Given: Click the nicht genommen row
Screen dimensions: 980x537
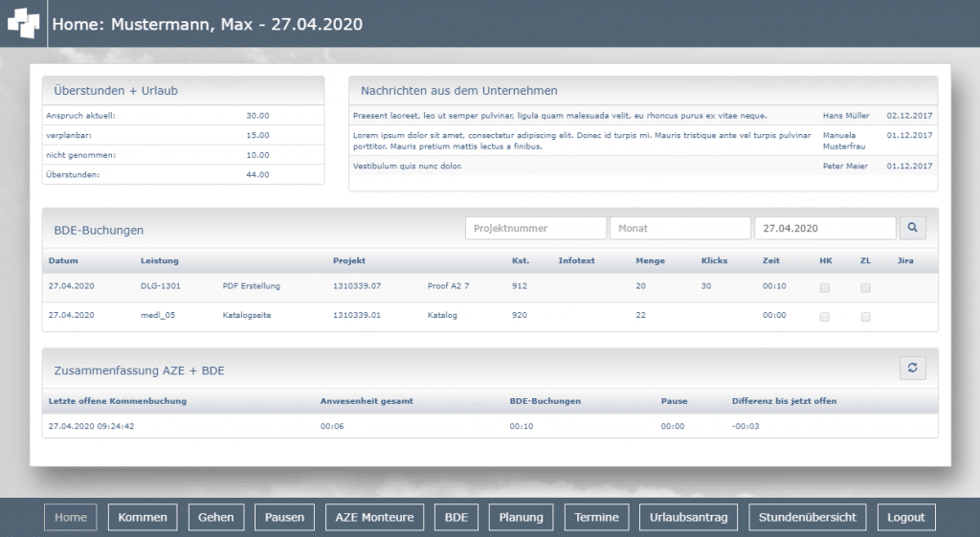Looking at the screenshot, I should [183, 155].
